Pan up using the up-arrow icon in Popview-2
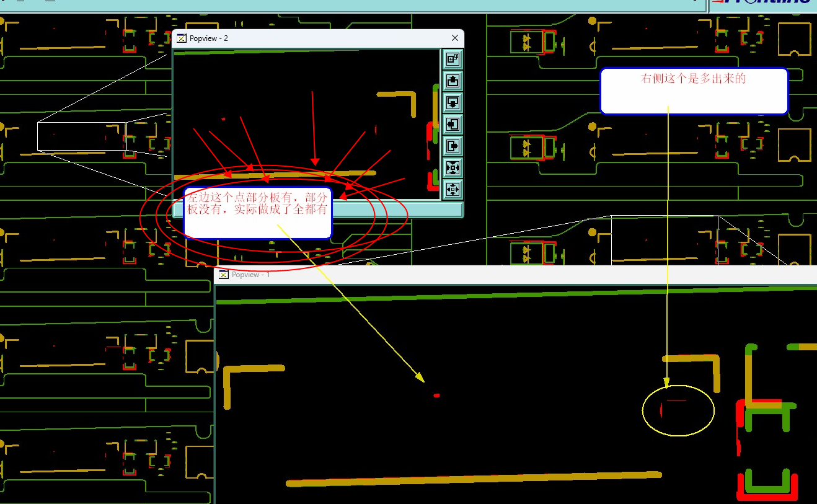Screen dimensions: 817x504 click(x=453, y=81)
